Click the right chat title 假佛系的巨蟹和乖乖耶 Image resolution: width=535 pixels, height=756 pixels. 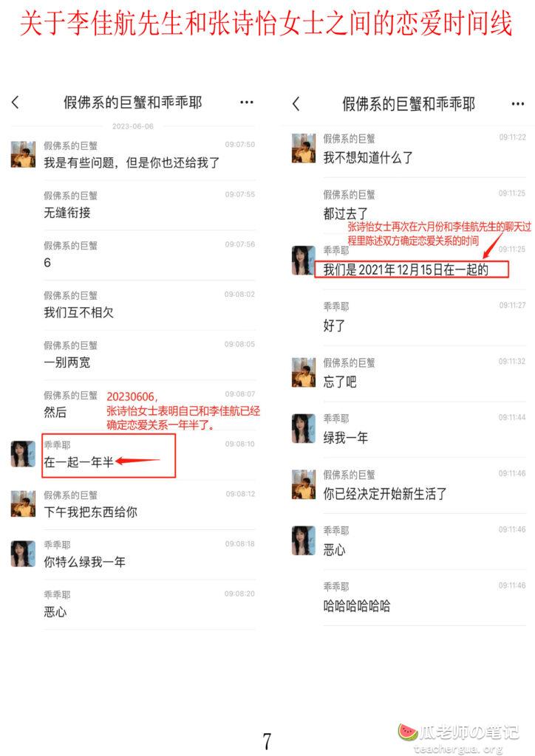[409, 103]
